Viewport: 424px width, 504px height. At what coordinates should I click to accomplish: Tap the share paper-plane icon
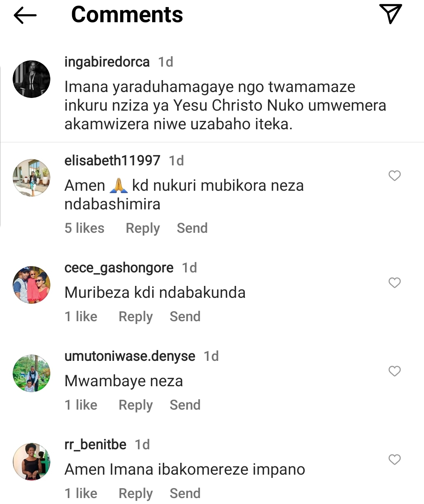(390, 13)
